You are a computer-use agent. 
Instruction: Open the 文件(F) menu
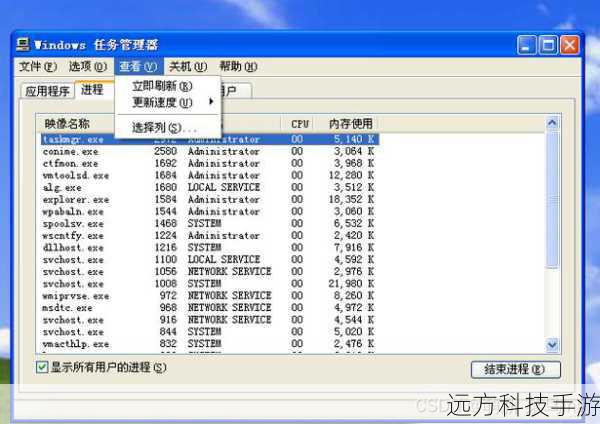pos(38,67)
